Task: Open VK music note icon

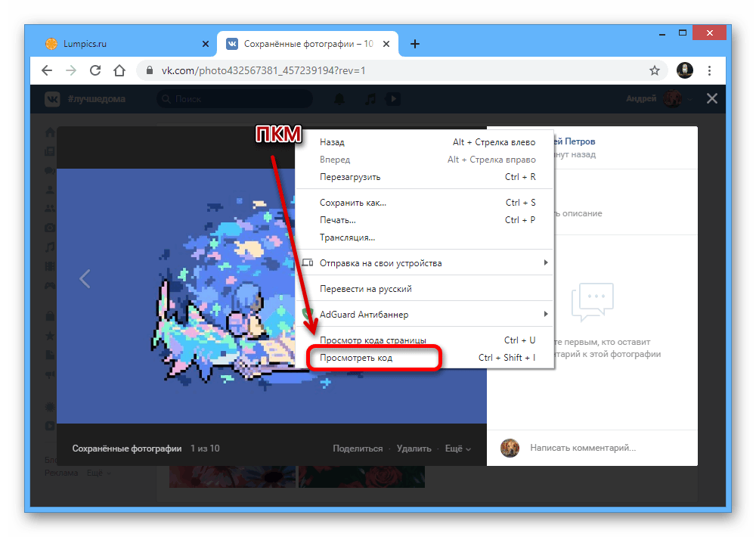Action: tap(370, 99)
